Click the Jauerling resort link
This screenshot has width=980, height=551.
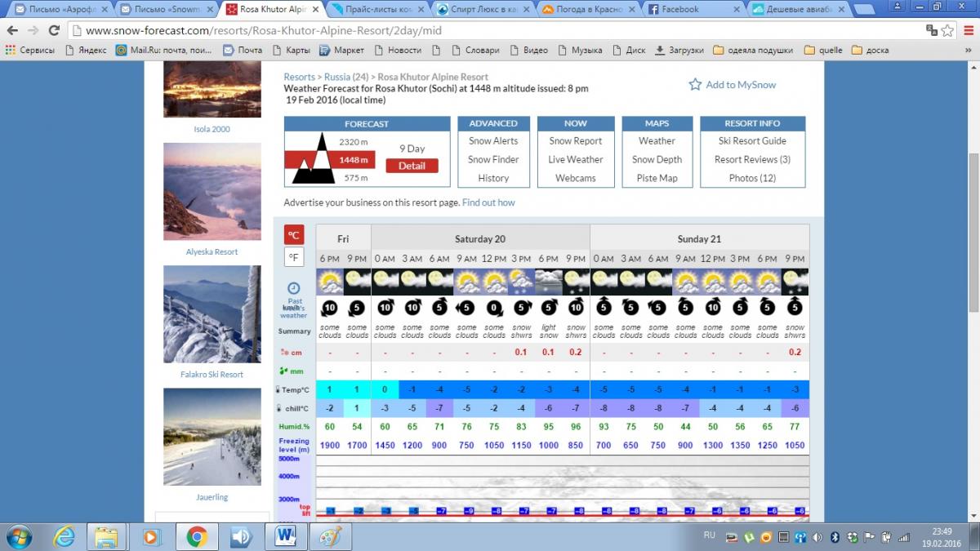[212, 497]
